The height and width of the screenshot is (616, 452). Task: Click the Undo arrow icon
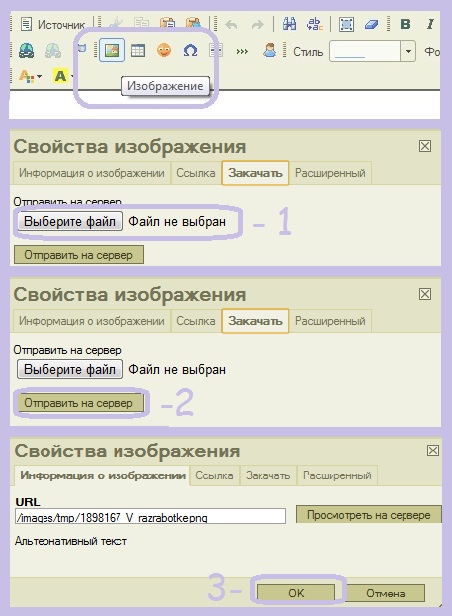tap(231, 25)
